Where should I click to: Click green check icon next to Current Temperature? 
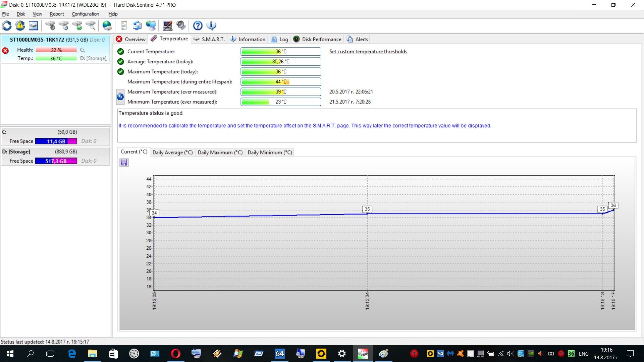tap(121, 52)
